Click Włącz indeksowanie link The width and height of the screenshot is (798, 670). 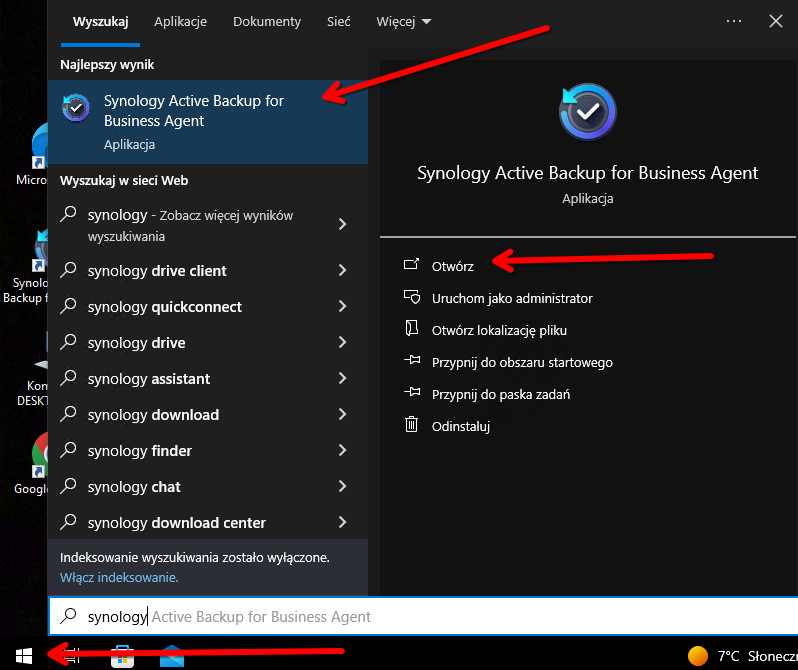click(x=119, y=578)
